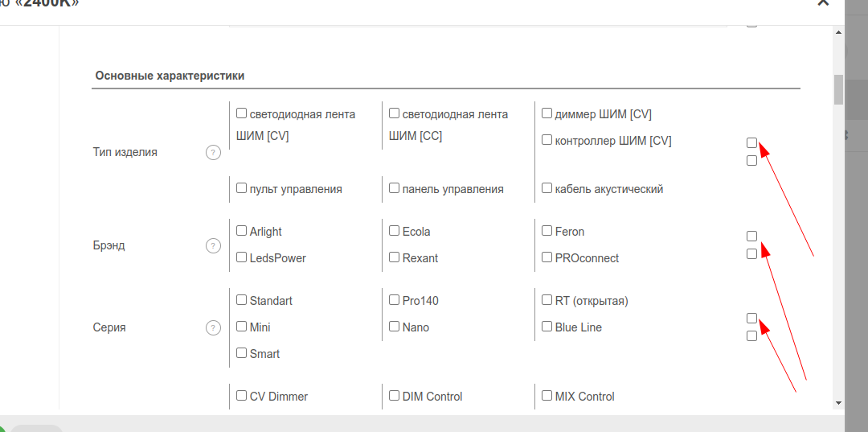Click help icon next to Тип изделия
This screenshot has width=868, height=432.
pos(213,152)
